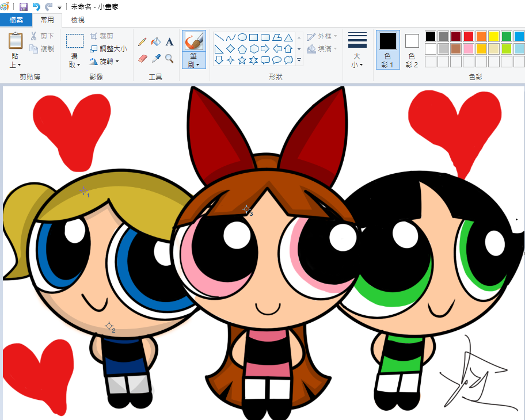Screen dimensions: 525x420
Task: Open Customize Quick Access Toolbar arrow
Action: click(x=59, y=7)
